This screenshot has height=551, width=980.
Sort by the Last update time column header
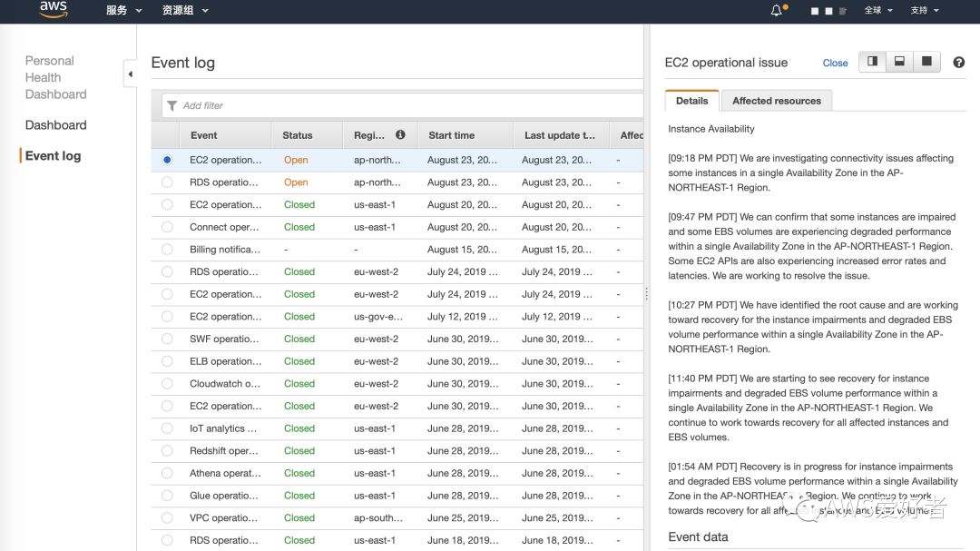(x=560, y=135)
